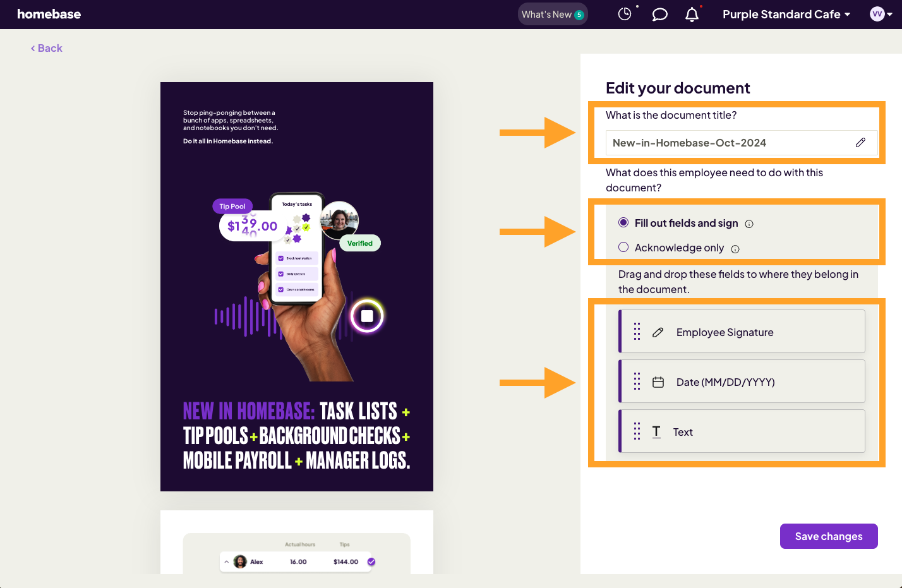Open the time clock icon in header
The width and height of the screenshot is (902, 588).
624,14
